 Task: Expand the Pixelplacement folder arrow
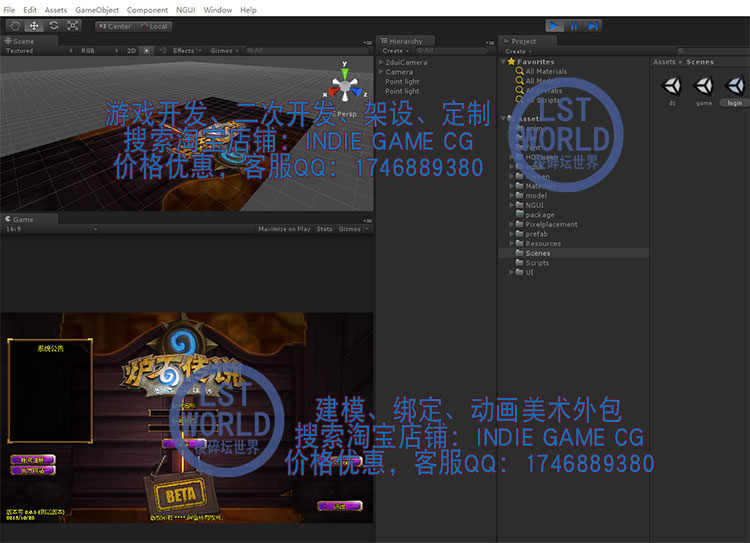(511, 224)
